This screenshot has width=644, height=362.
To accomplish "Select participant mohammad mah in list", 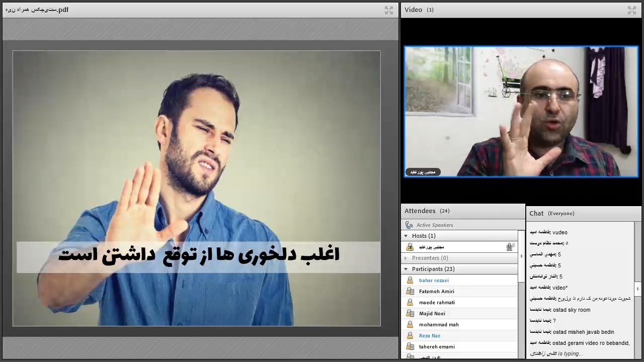I will click(x=439, y=324).
